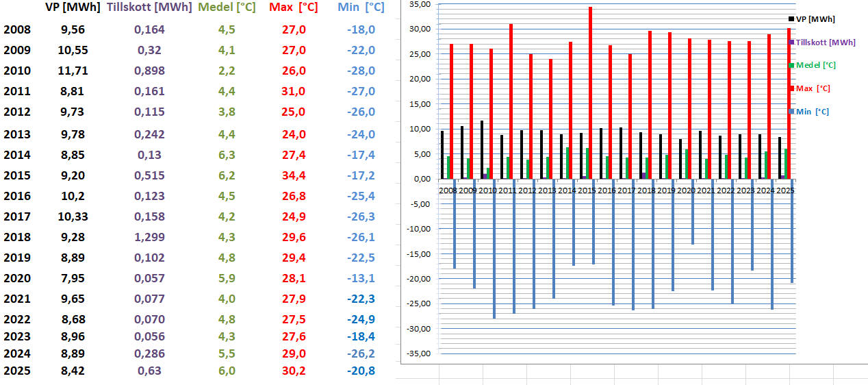The width and height of the screenshot is (868, 385).
Task: Select the red Max [°C] table header
Action: pos(293,8)
